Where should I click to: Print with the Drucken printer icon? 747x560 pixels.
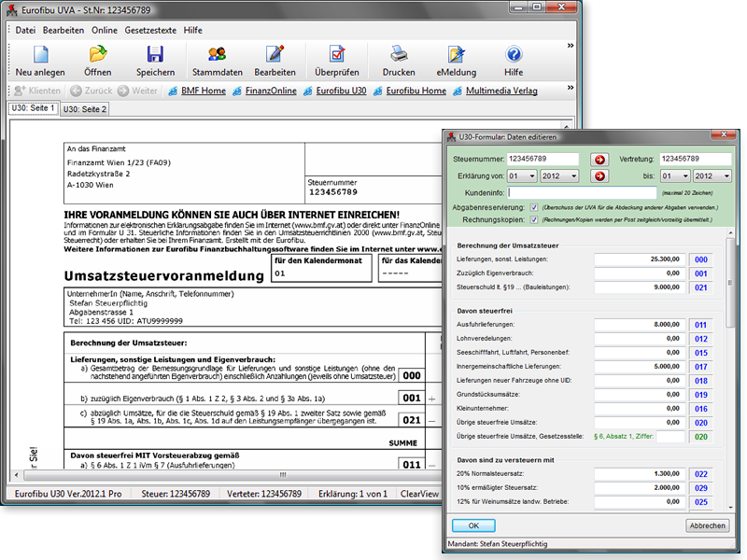399,54
